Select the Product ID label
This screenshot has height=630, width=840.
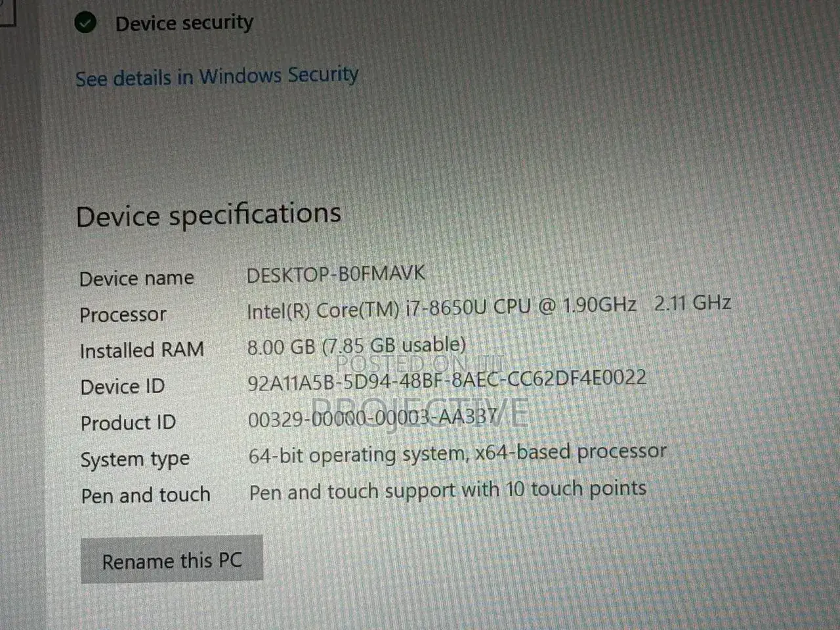[x=129, y=423]
